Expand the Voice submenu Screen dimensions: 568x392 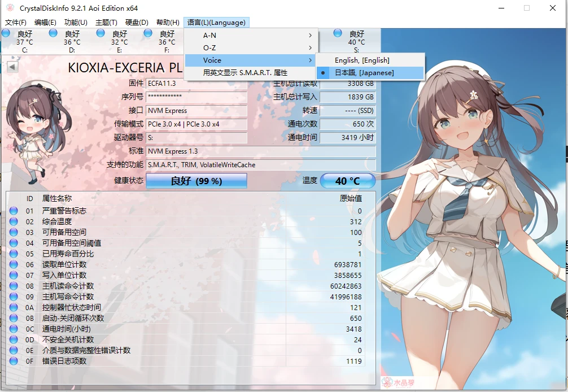[x=251, y=60]
